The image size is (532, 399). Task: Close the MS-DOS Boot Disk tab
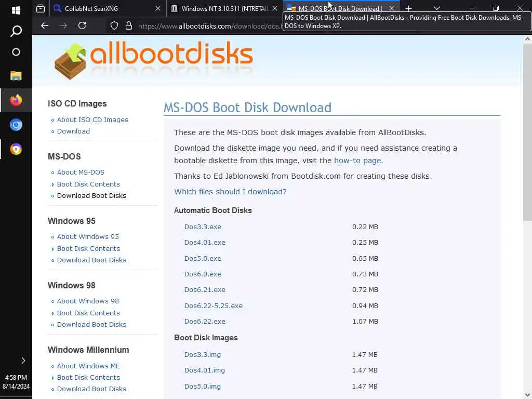[x=392, y=8]
